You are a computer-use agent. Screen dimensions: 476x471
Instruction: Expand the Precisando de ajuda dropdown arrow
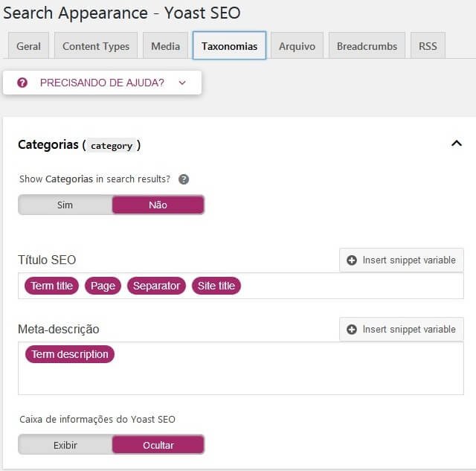click(182, 83)
